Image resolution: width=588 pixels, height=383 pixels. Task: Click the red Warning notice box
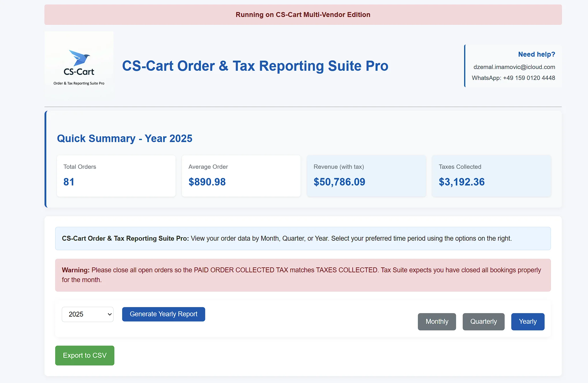(303, 275)
